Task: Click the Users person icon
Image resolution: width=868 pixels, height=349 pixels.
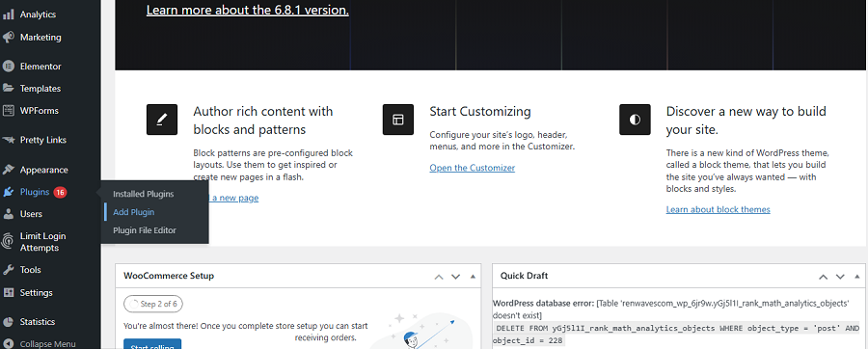Action: pos(9,214)
